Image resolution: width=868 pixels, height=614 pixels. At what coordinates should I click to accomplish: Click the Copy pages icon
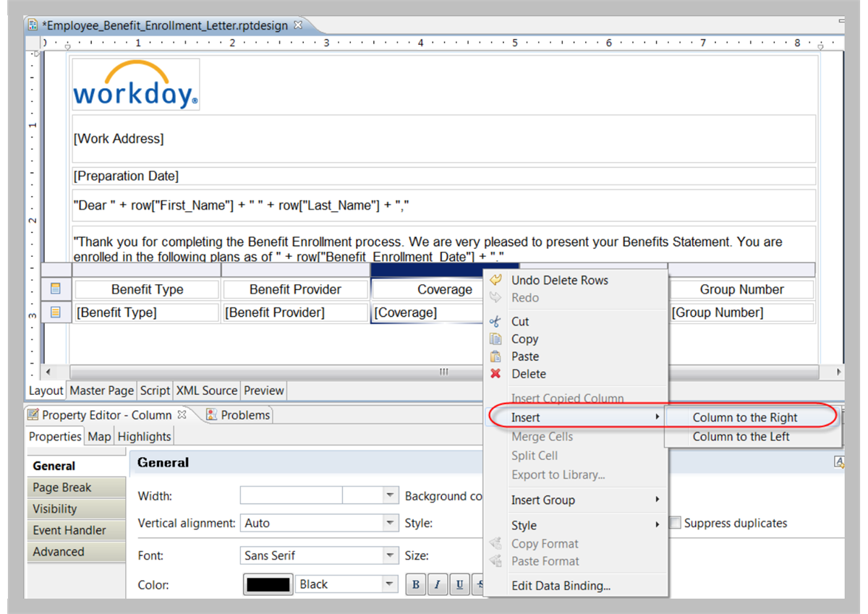[x=495, y=338]
